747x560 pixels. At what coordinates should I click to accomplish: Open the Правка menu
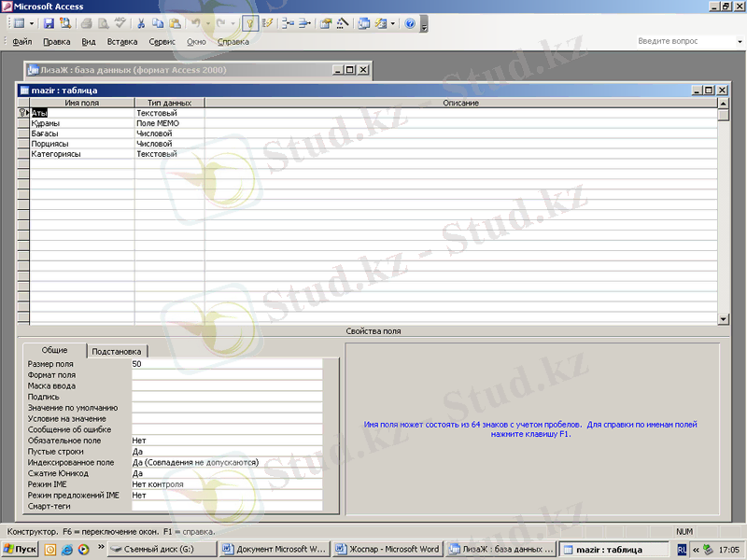[x=57, y=42]
